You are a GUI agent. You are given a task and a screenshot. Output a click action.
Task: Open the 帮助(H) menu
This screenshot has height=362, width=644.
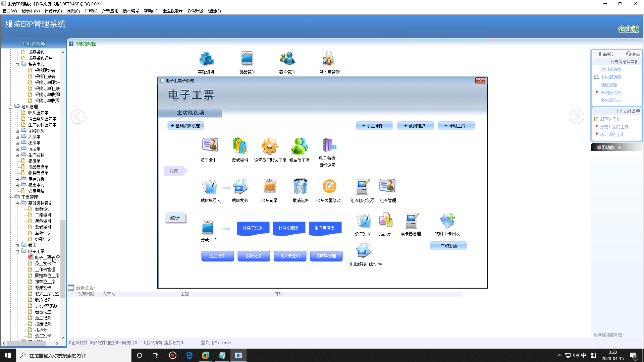(150, 11)
